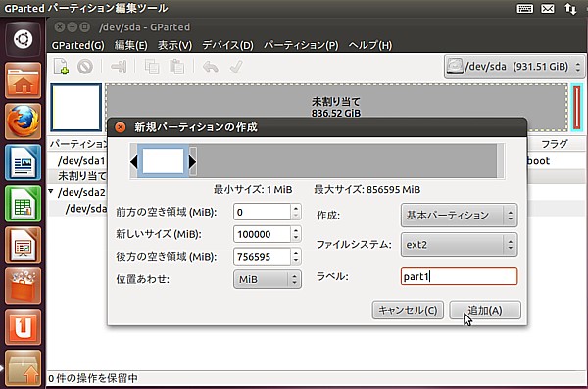Launch LibreOffice Impress from the launcher
The width and height of the screenshot is (588, 389).
tap(24, 245)
